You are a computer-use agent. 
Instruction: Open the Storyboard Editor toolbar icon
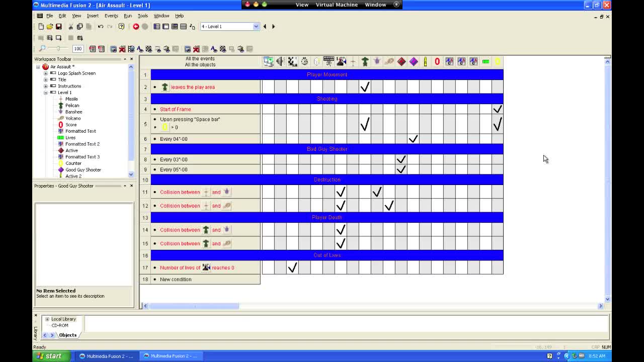(156, 27)
